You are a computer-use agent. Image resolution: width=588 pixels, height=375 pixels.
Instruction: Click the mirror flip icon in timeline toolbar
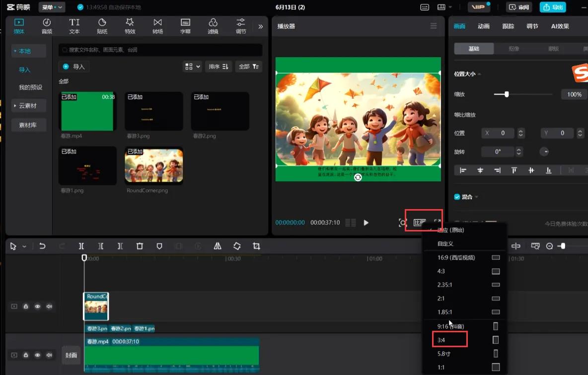tap(218, 246)
